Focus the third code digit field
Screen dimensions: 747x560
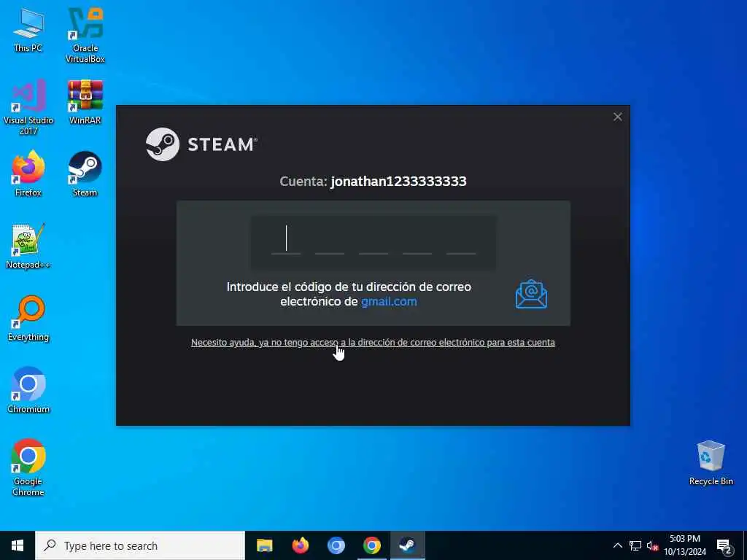[373, 239]
